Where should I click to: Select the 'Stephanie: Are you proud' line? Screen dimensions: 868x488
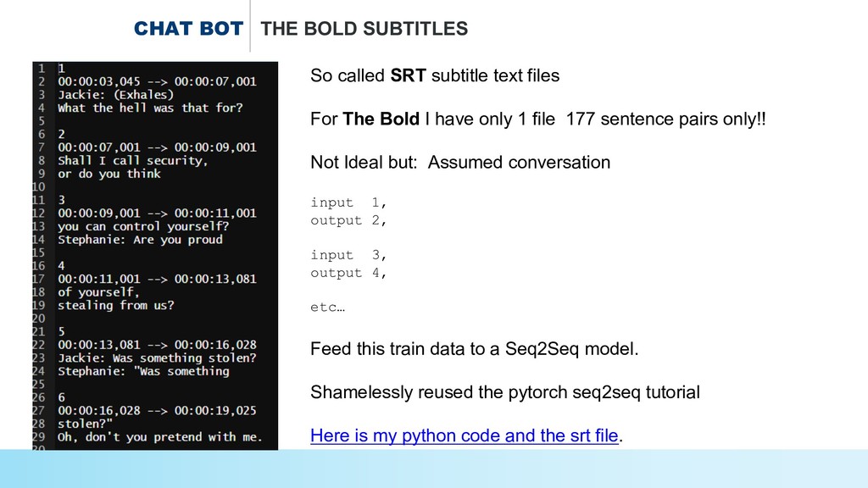tap(140, 240)
